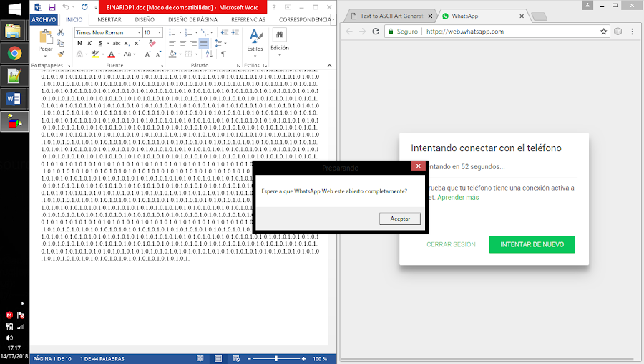Viewport: 644px width, 364px height.
Task: Switch to the REFERENCIAS tab
Action: (x=248, y=20)
